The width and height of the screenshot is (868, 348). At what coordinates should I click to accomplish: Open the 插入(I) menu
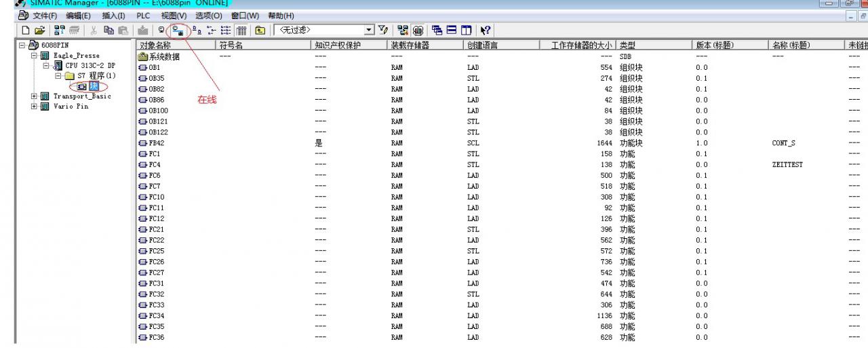coord(113,16)
